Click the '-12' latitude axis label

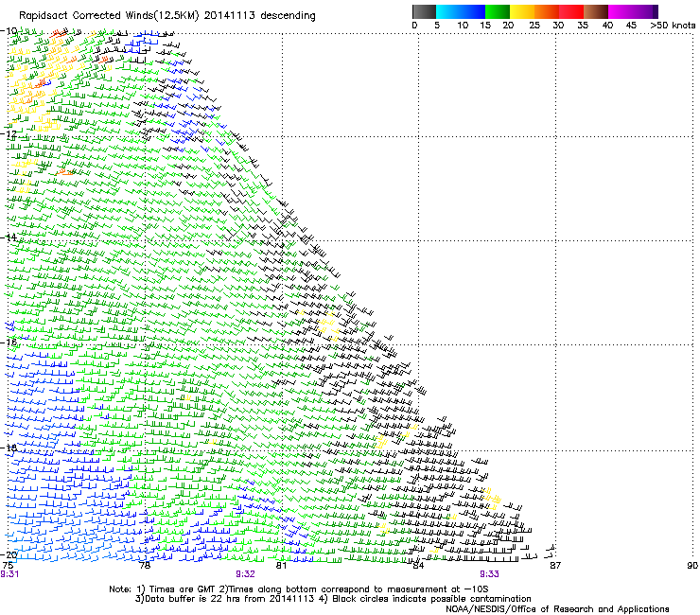[9, 133]
